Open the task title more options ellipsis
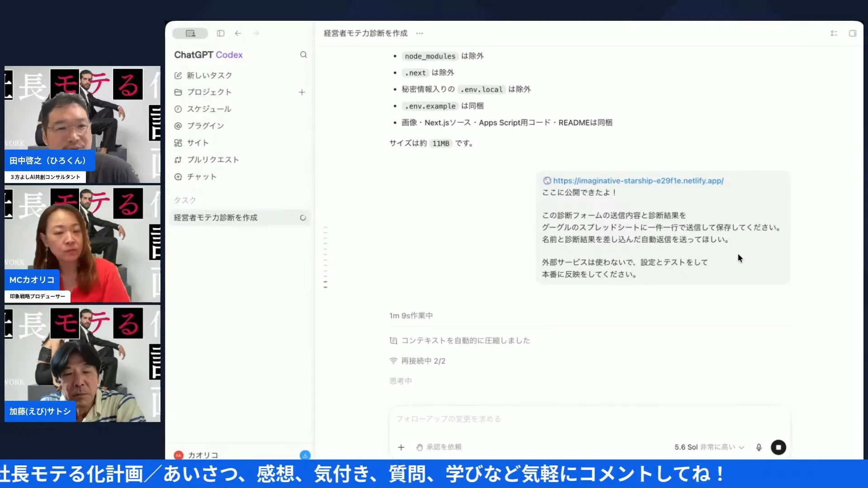This screenshot has height=488, width=868. click(x=420, y=33)
